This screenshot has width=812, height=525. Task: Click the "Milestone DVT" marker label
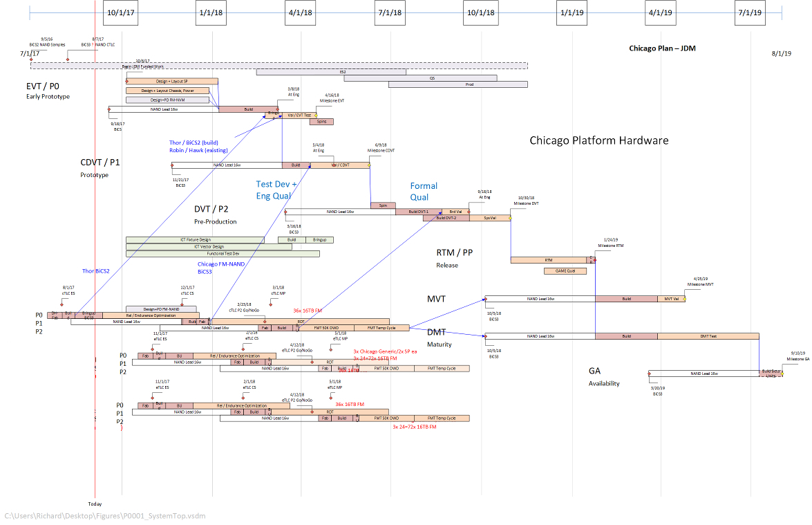coord(526,203)
